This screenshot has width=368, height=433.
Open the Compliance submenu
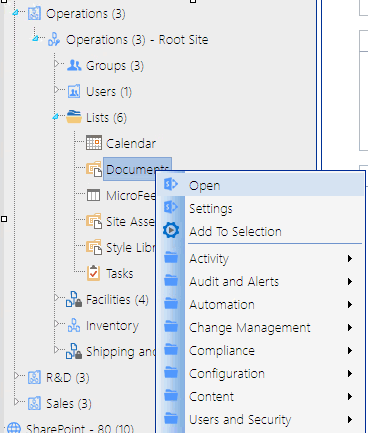pos(260,351)
